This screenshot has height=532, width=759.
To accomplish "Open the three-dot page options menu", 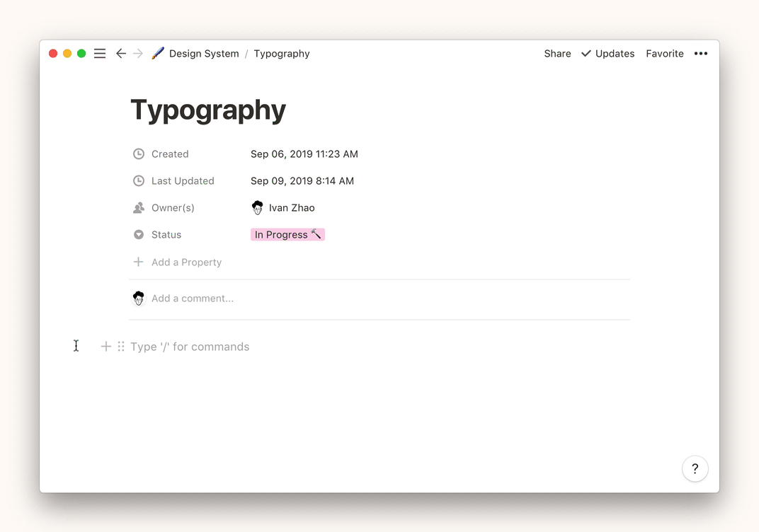I will pos(700,54).
